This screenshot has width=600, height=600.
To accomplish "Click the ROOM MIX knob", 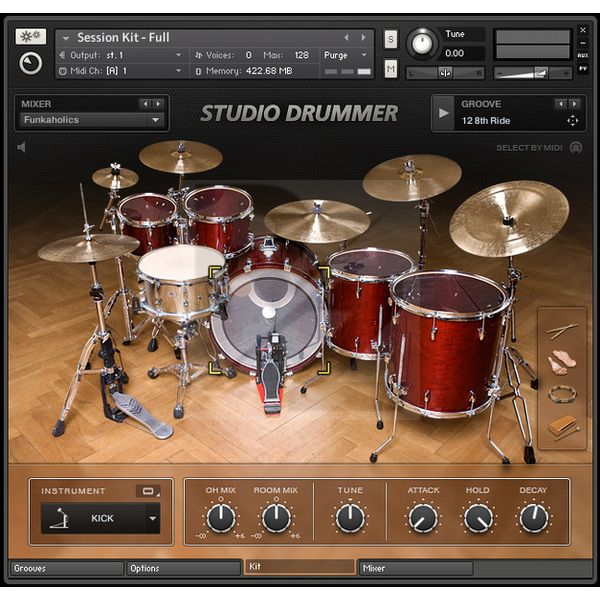I will pyautogui.click(x=276, y=518).
